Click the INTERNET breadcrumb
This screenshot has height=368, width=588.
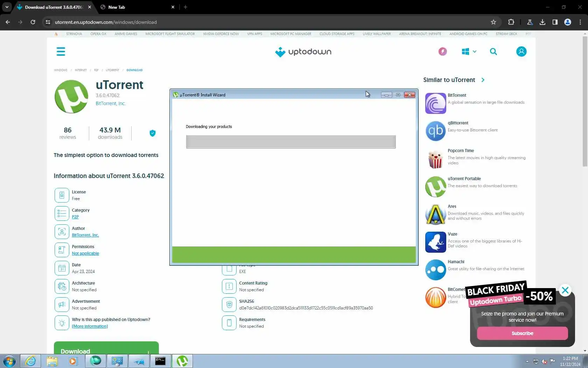[80, 70]
